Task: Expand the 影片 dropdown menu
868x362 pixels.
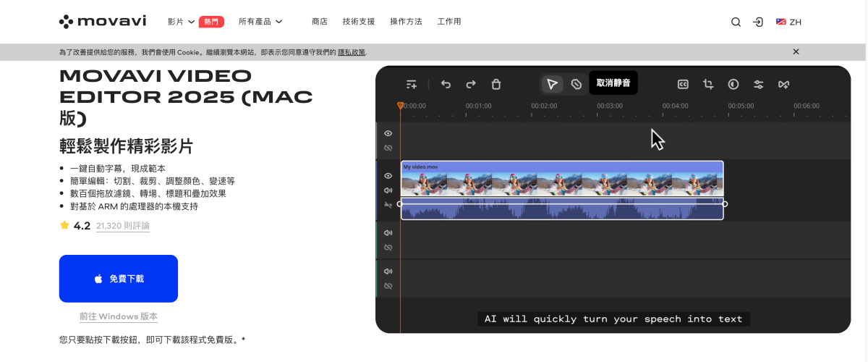Action: pos(181,22)
